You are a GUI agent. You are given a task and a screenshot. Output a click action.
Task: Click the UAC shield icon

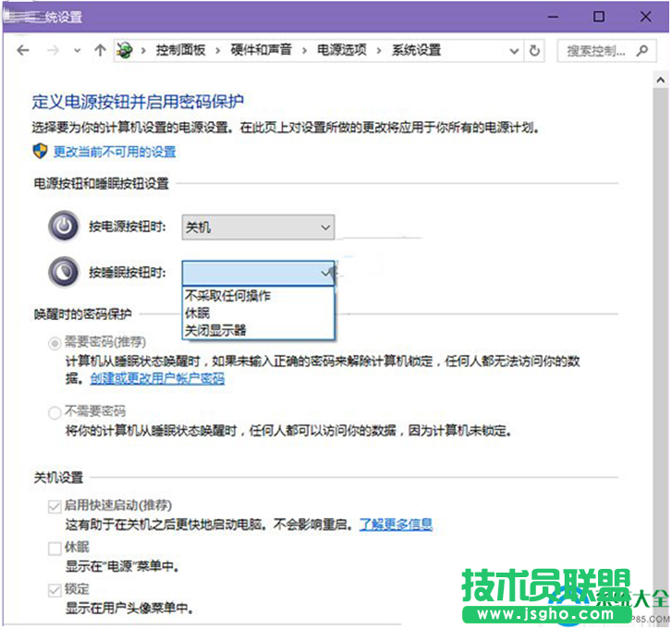40,151
